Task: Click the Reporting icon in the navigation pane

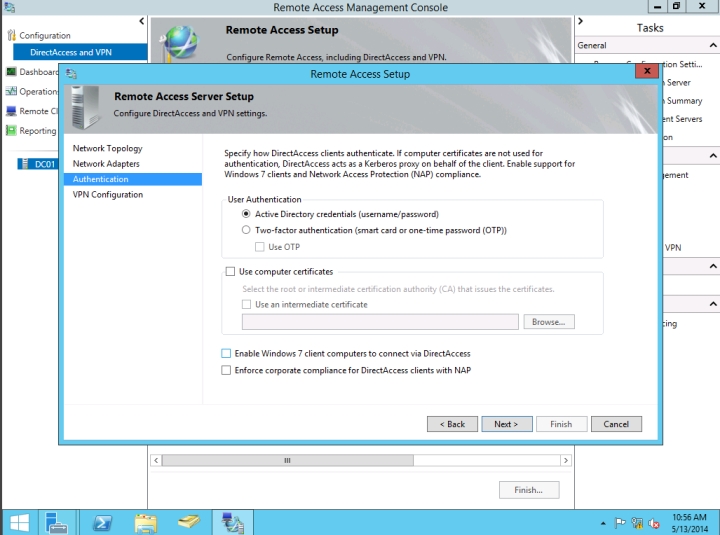Action: click(x=11, y=131)
